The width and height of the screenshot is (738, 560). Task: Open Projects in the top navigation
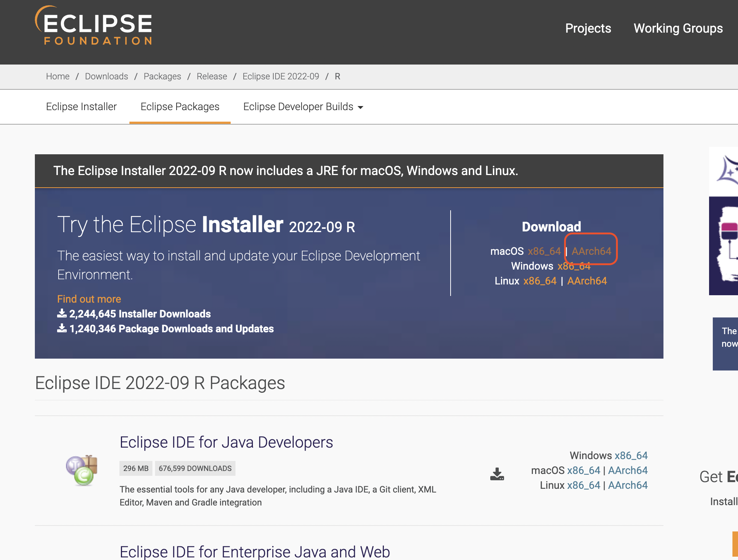click(x=588, y=29)
